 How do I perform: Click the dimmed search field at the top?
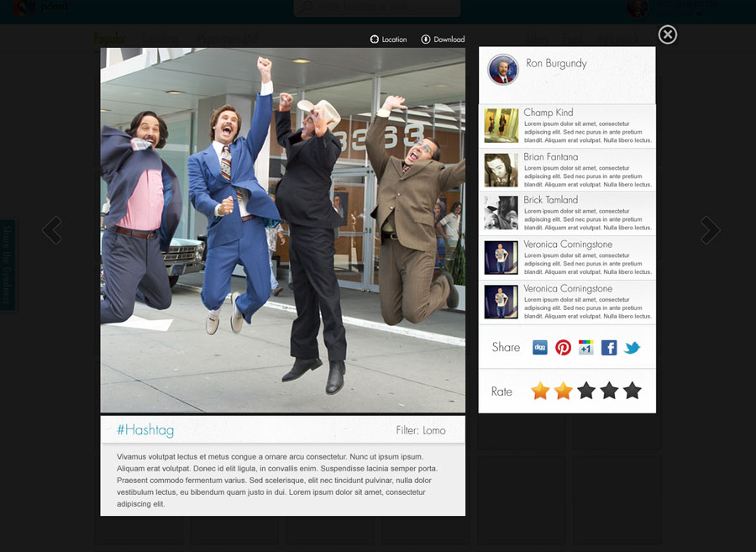click(377, 8)
